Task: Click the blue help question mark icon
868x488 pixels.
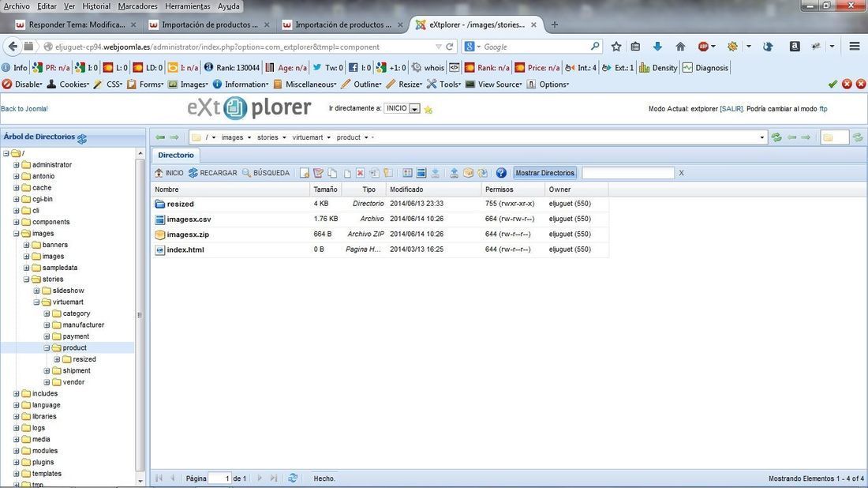Action: coord(501,173)
